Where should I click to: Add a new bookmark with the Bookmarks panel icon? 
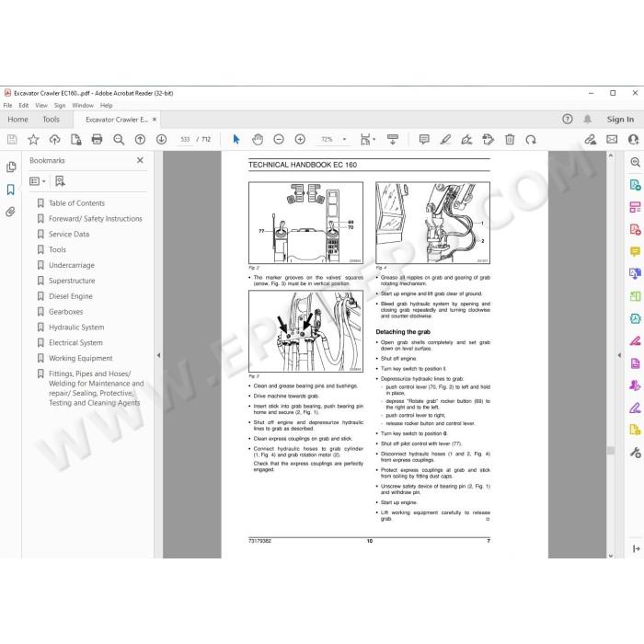pyautogui.click(x=60, y=181)
